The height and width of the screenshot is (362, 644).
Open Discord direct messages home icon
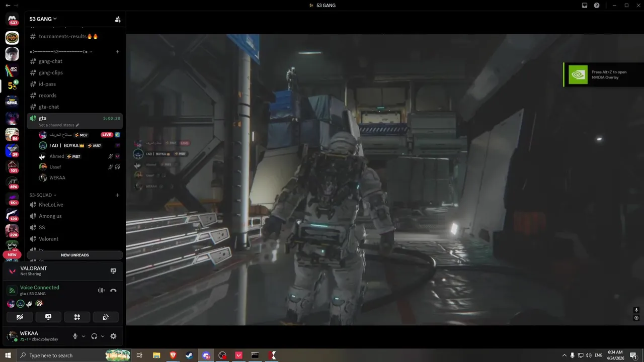[12, 19]
